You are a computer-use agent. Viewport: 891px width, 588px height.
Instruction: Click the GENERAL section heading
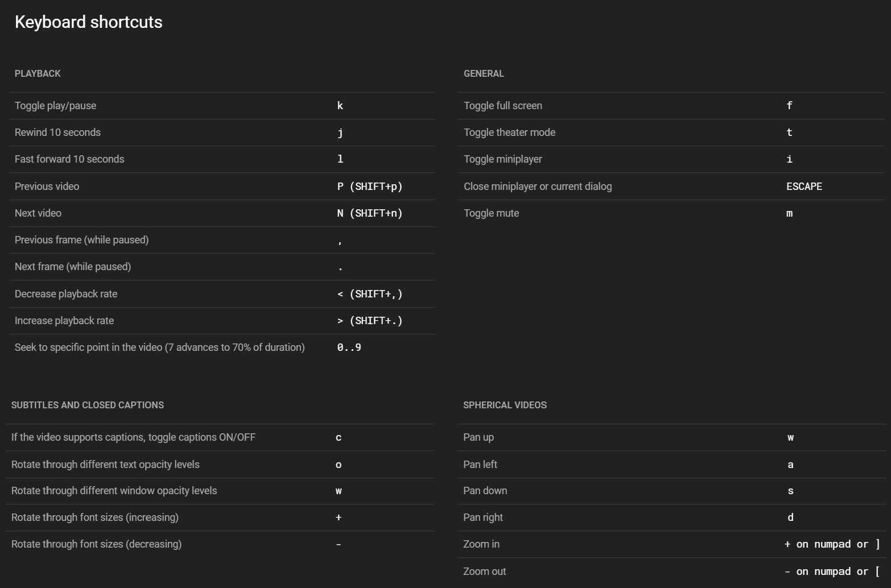click(x=484, y=73)
